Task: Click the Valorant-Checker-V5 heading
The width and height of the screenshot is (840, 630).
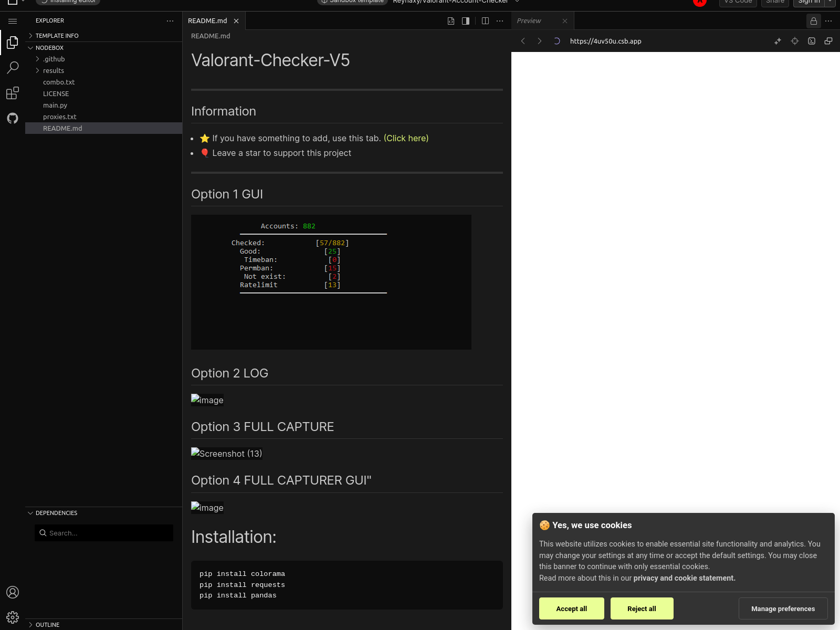Action: click(x=270, y=60)
